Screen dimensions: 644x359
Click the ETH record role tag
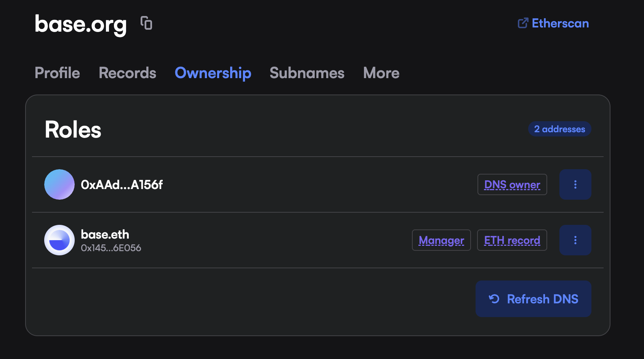[x=512, y=240]
